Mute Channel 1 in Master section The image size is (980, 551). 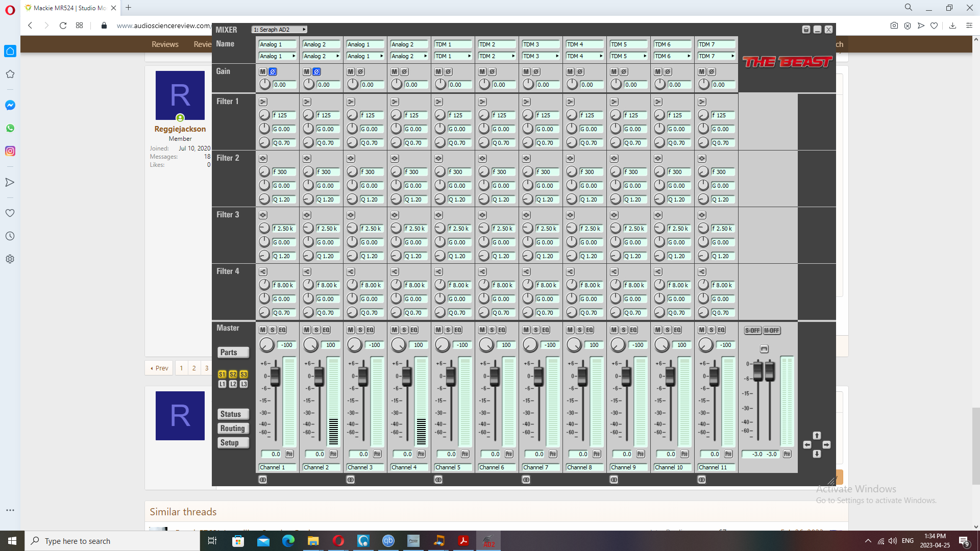pyautogui.click(x=263, y=330)
